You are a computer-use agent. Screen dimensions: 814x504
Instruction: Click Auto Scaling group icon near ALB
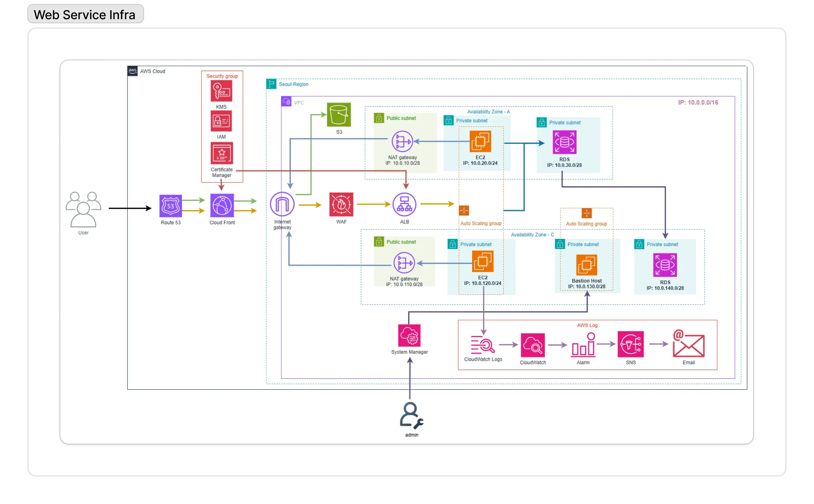click(x=464, y=210)
